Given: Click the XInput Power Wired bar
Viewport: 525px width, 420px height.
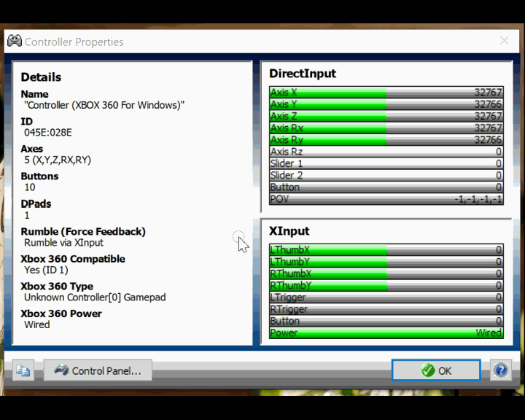Looking at the screenshot, I should 386,333.
